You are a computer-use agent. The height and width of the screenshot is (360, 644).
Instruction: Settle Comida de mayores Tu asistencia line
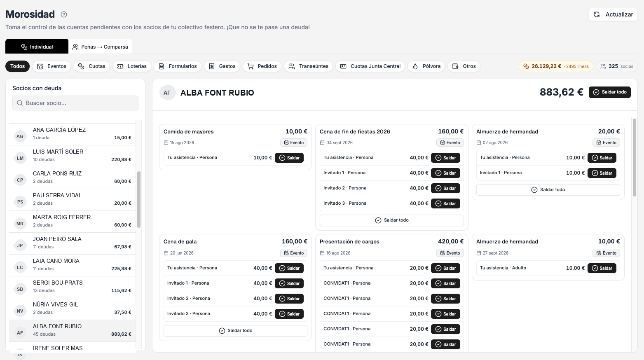point(289,158)
